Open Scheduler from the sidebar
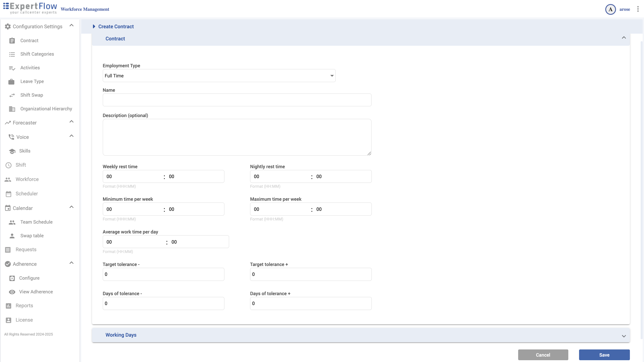The height and width of the screenshot is (362, 644). pos(26,194)
